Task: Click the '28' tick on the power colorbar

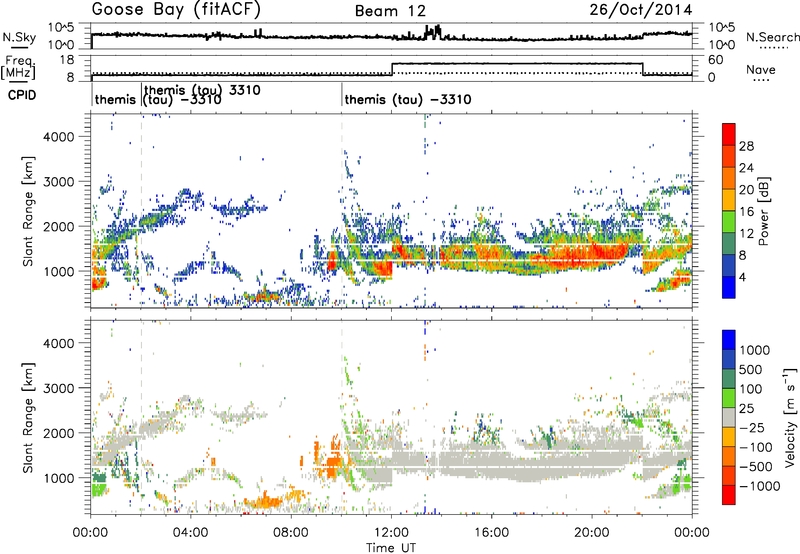Action: pyautogui.click(x=746, y=146)
